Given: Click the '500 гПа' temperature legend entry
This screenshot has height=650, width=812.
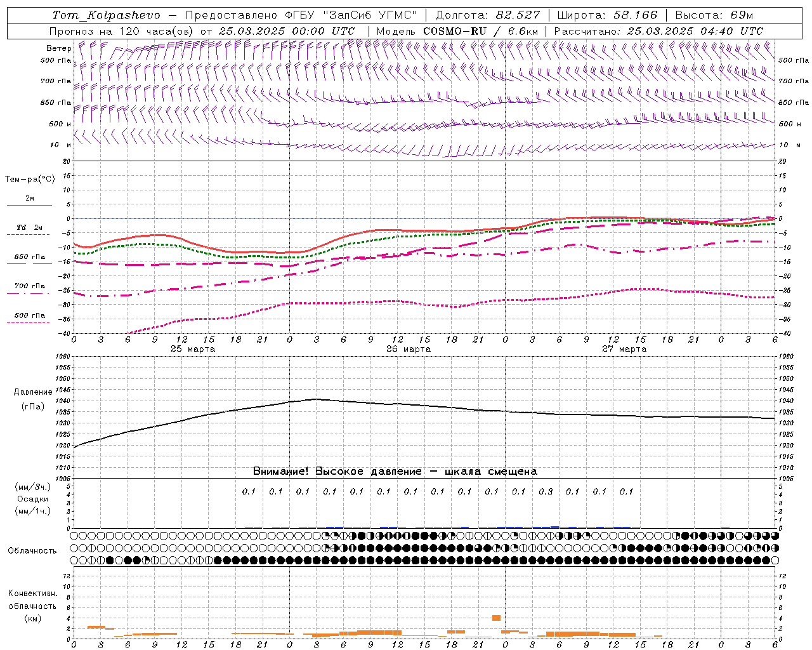Looking at the screenshot, I should click(x=29, y=315).
